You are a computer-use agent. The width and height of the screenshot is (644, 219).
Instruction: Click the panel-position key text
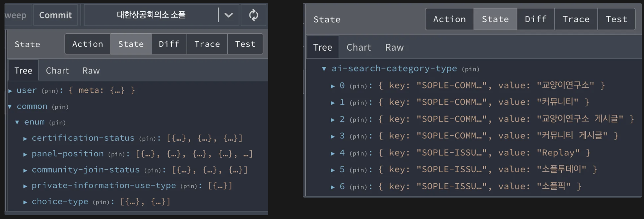pos(68,154)
